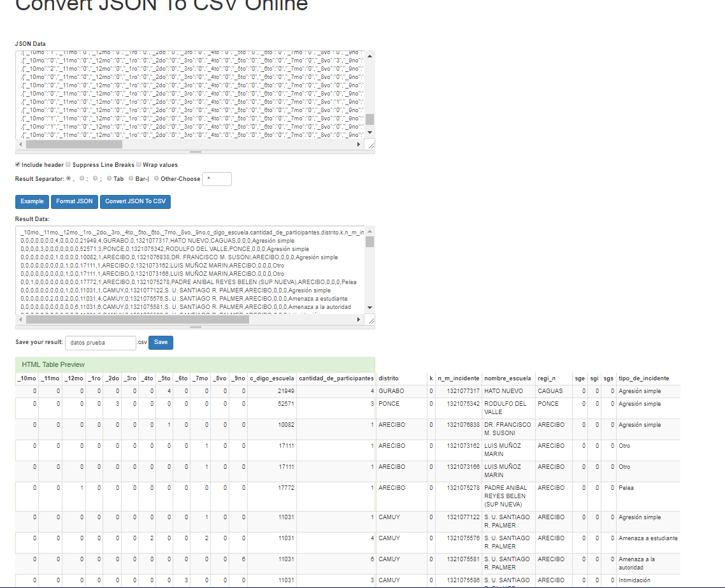Click "Save" to export the CSV file
725x588 pixels.
pyautogui.click(x=161, y=342)
